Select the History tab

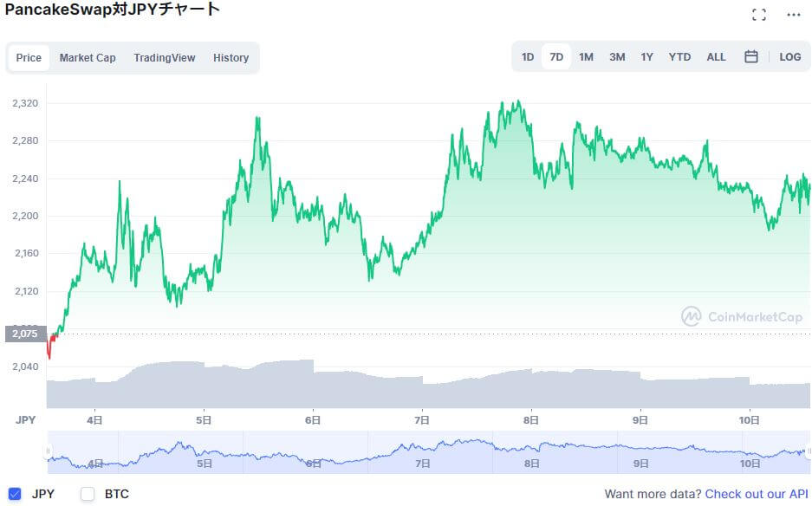tap(231, 58)
